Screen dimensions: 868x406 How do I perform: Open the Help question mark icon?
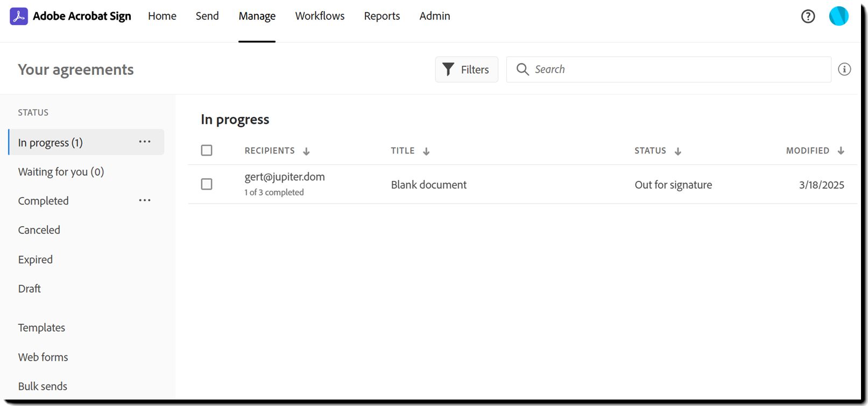point(808,16)
